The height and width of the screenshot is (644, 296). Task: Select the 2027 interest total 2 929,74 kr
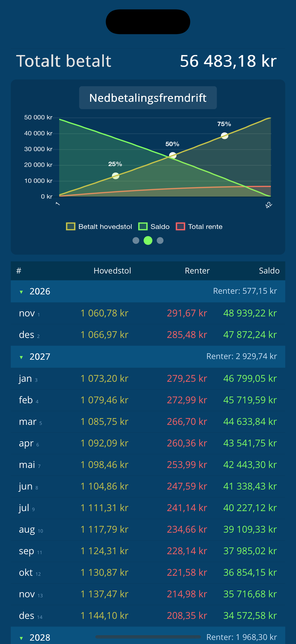point(242,356)
